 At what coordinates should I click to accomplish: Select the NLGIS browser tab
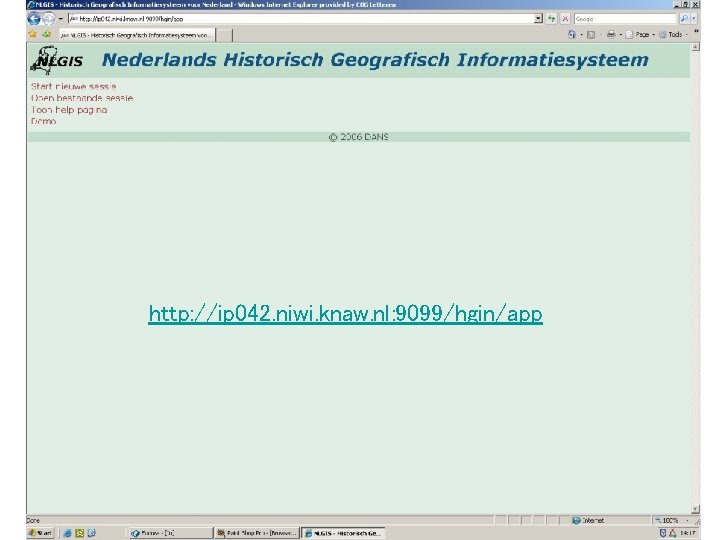point(136,35)
